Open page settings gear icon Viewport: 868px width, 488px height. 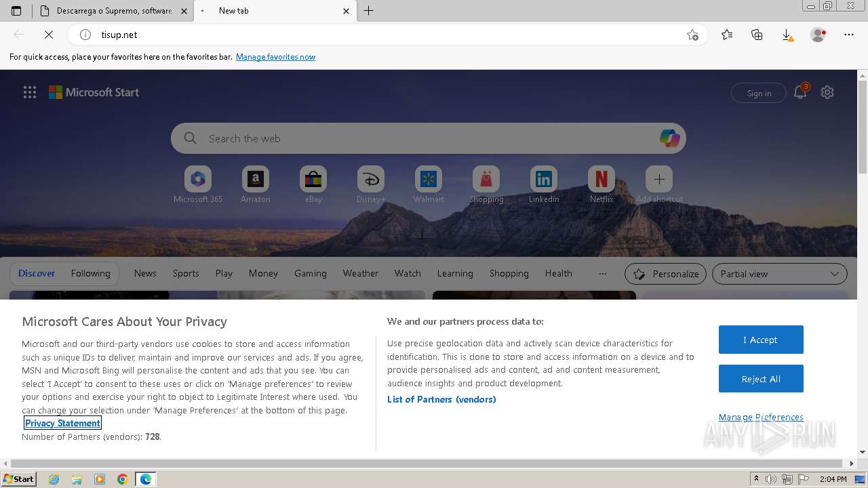827,92
